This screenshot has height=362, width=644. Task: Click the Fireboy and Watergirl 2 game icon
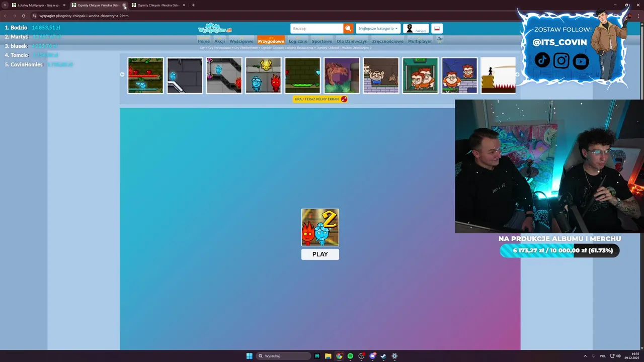click(320, 227)
